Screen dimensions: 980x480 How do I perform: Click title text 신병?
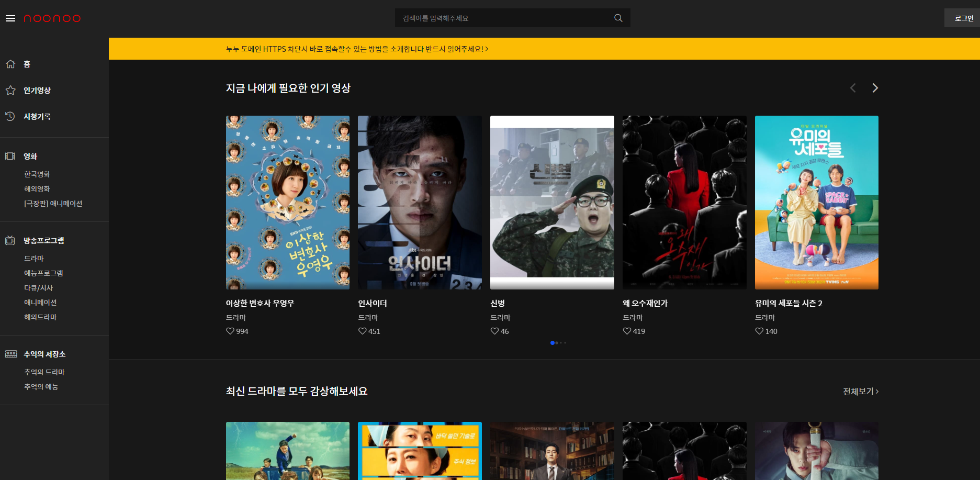(x=498, y=303)
